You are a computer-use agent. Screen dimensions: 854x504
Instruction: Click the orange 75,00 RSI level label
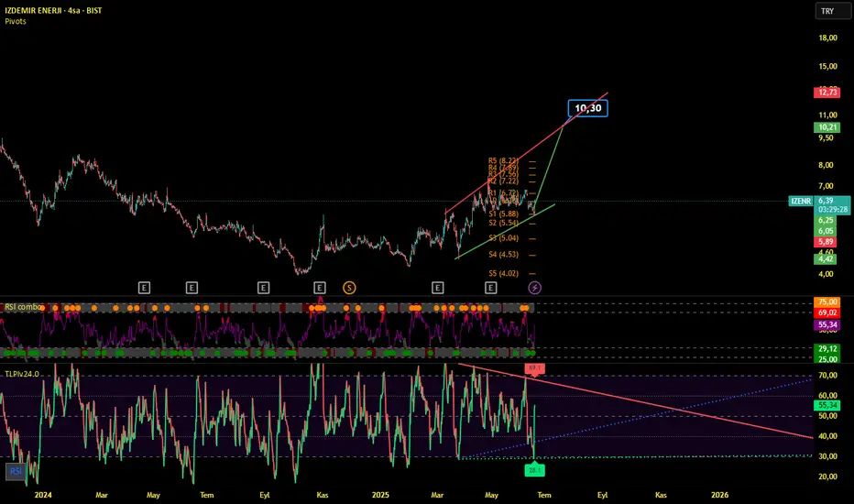[827, 301]
